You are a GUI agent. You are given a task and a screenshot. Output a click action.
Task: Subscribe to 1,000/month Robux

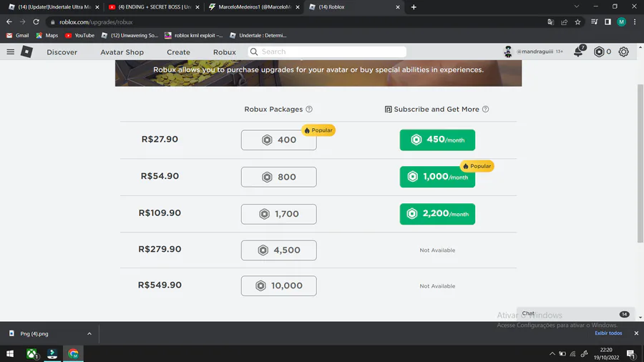pos(437,177)
